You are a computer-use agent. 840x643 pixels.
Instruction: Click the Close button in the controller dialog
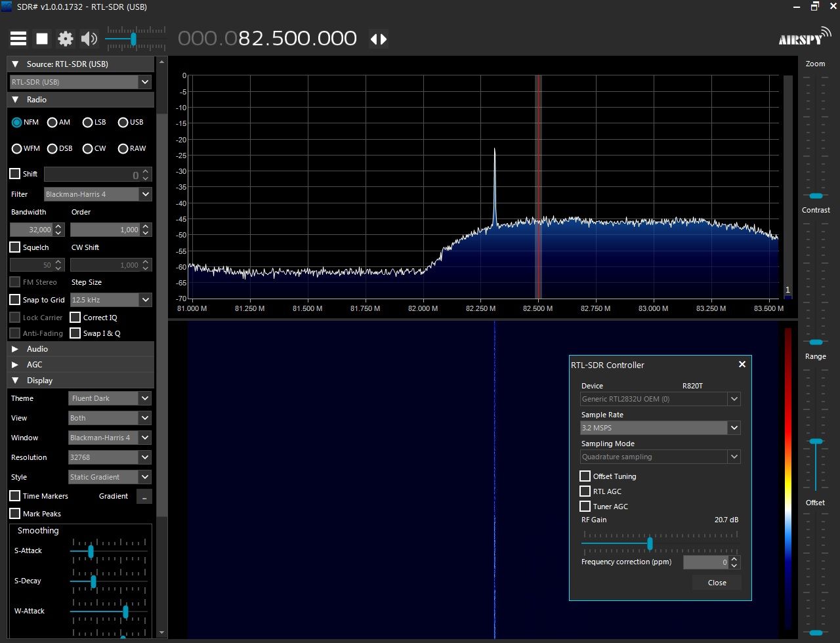(x=717, y=583)
